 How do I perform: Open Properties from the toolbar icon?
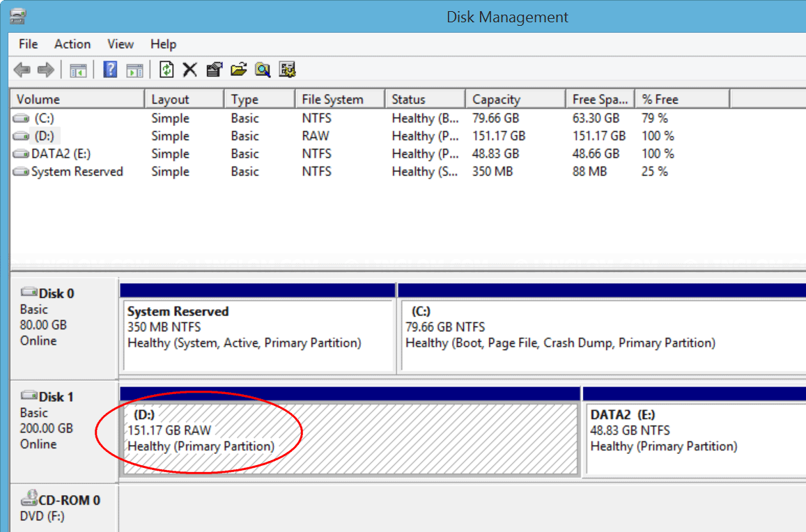click(x=215, y=70)
